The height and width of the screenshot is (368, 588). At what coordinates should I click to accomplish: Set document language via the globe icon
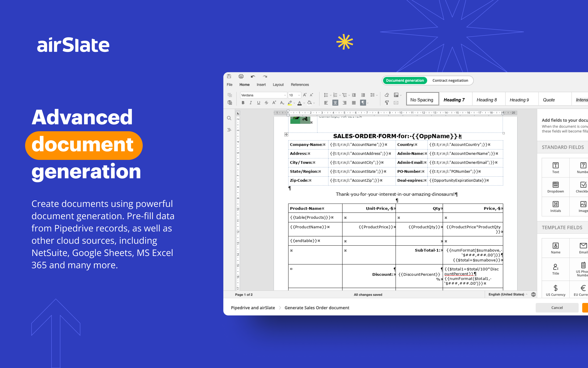pyautogui.click(x=533, y=294)
